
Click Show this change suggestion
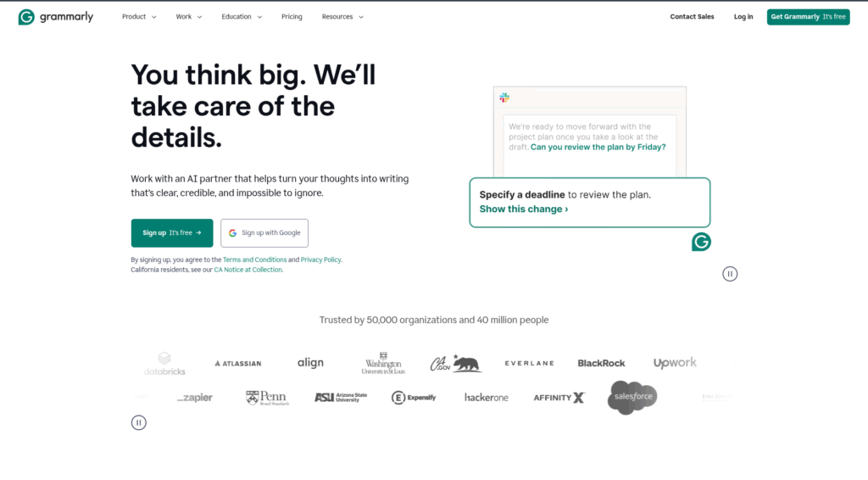pyautogui.click(x=524, y=209)
